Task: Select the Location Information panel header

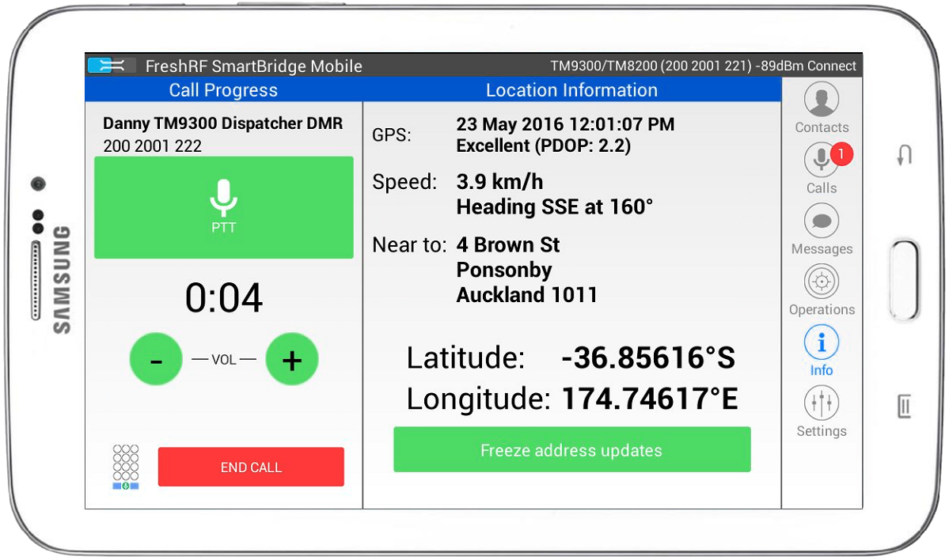Action: pos(571,90)
